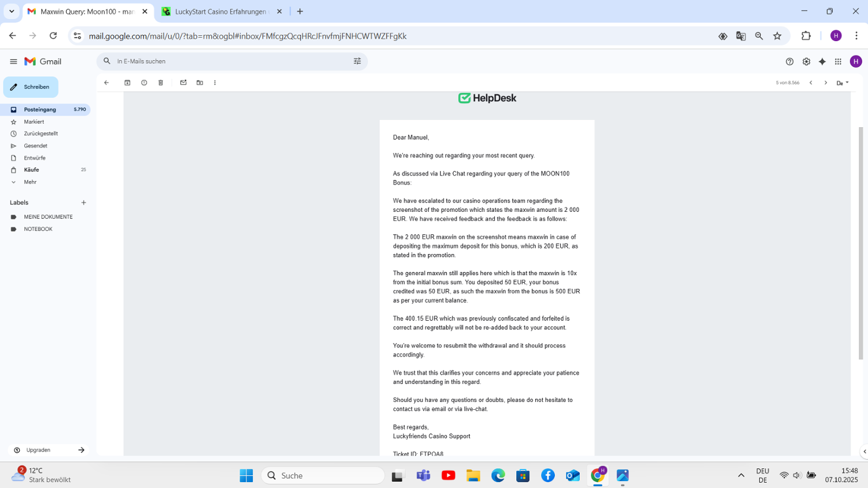Click Upgraden in the sidebar

point(38,450)
